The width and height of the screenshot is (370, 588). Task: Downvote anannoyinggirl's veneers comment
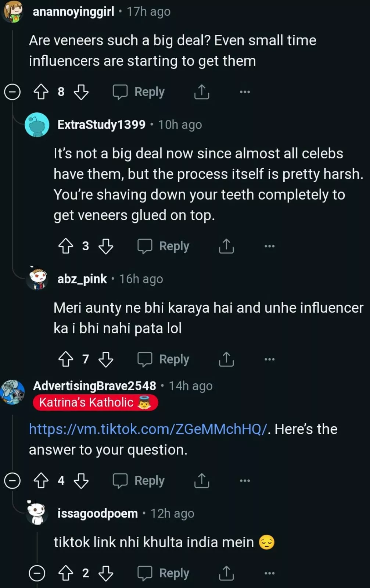click(x=81, y=92)
